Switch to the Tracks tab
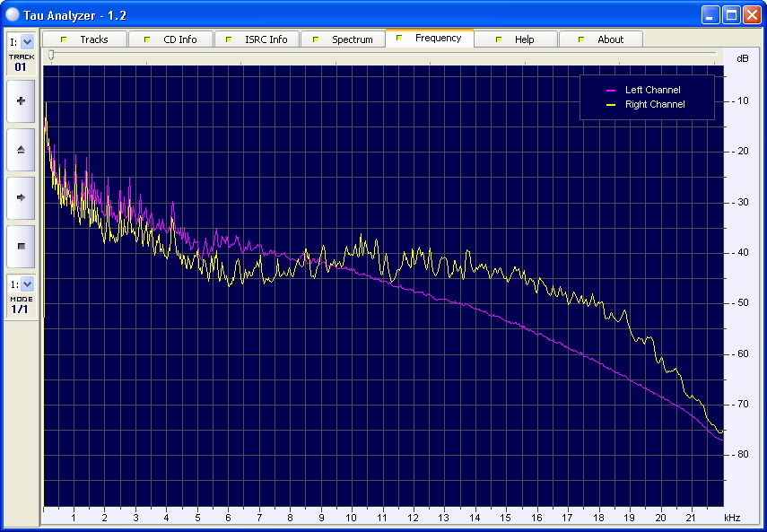767x532 pixels. [x=85, y=39]
